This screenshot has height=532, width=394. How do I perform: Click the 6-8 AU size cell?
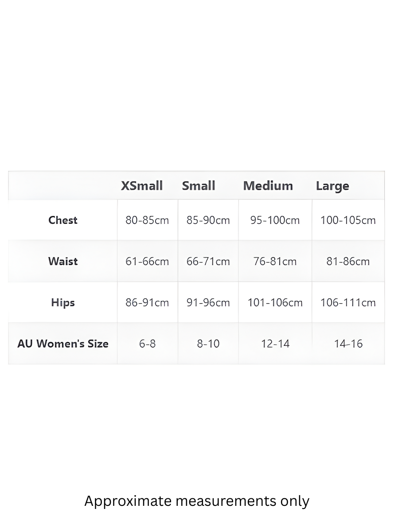(x=148, y=344)
